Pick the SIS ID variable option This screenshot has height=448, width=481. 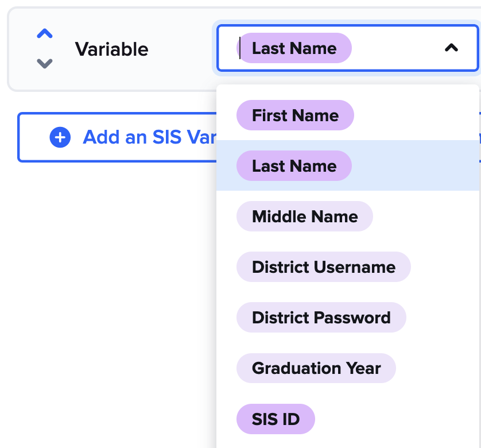[276, 419]
